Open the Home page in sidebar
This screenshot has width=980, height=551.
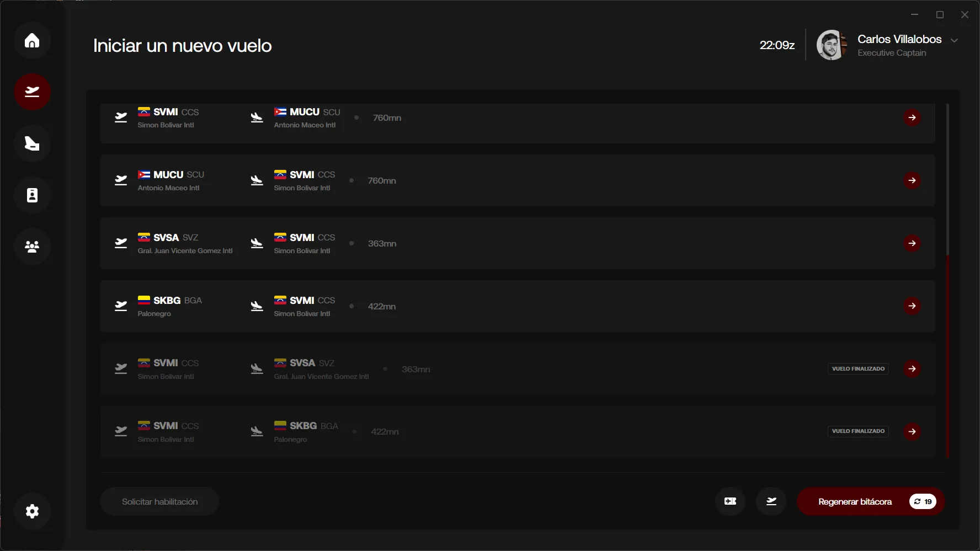[x=32, y=40]
